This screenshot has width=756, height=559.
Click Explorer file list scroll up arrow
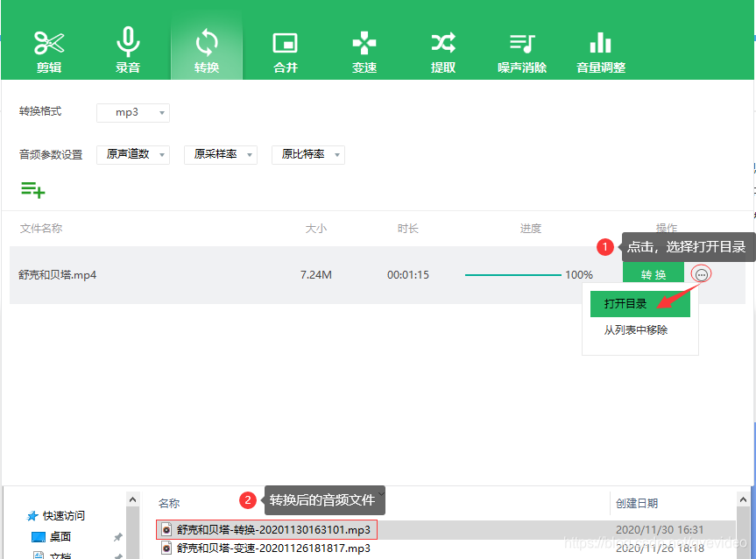point(743,499)
